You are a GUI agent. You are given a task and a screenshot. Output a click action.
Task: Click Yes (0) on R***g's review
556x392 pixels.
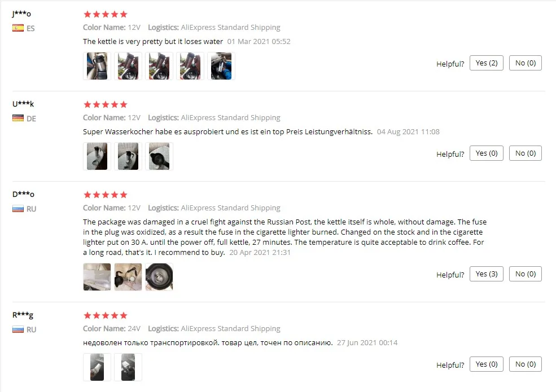coord(486,364)
